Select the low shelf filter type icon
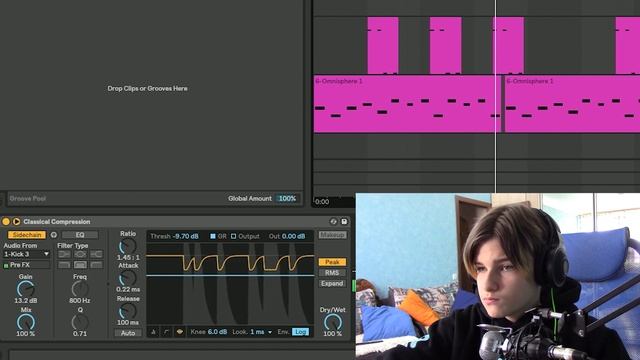 pyautogui.click(x=64, y=254)
